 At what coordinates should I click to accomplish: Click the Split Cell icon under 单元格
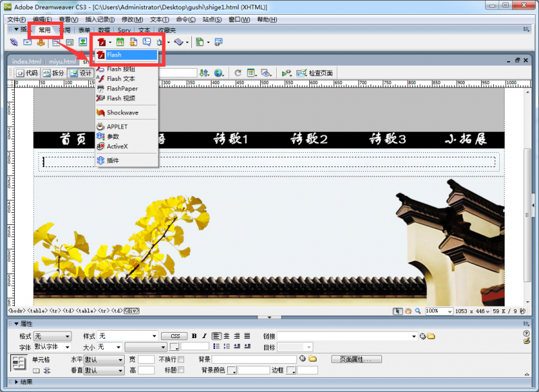coord(46,370)
